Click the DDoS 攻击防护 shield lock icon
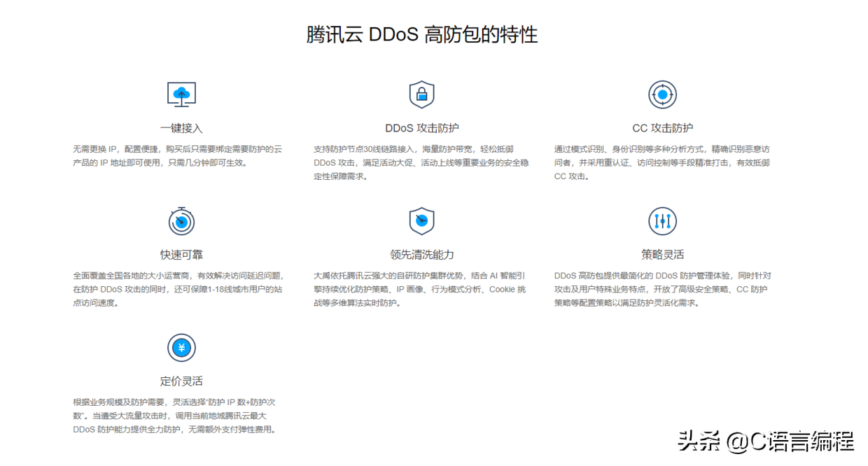868x466 pixels. [x=421, y=94]
